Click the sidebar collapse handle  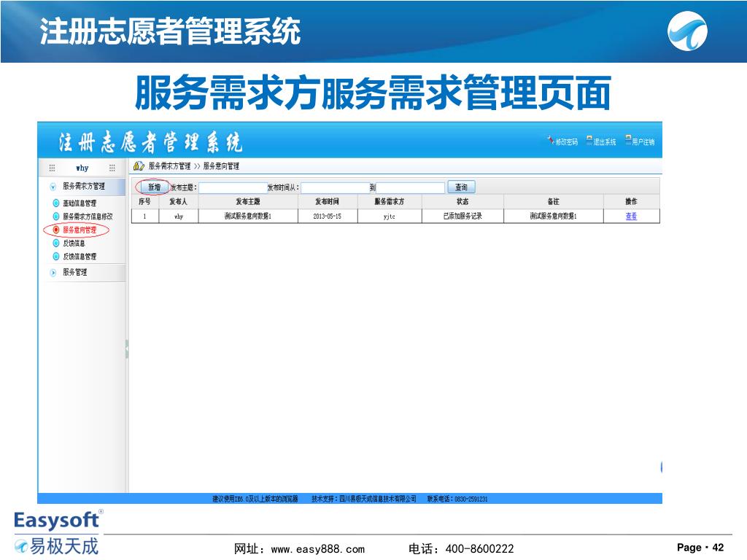[x=127, y=349]
